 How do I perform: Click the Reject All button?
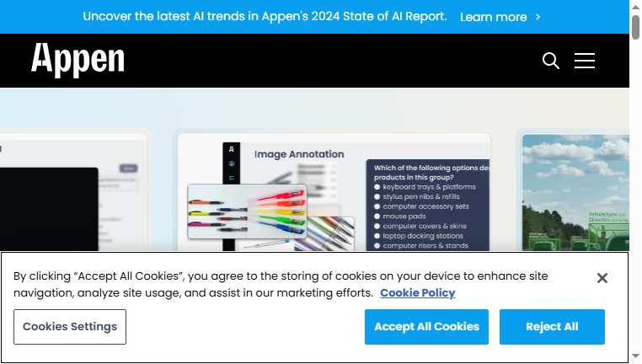tap(552, 327)
